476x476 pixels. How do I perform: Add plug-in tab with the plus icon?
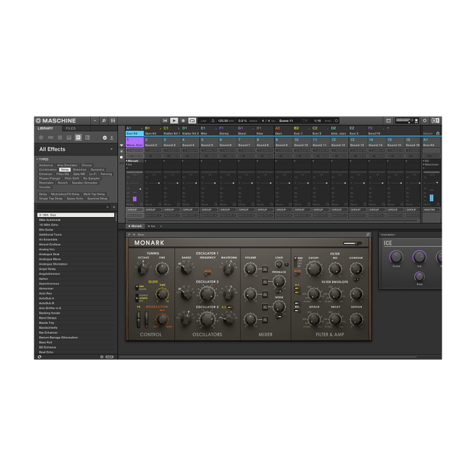point(161,226)
